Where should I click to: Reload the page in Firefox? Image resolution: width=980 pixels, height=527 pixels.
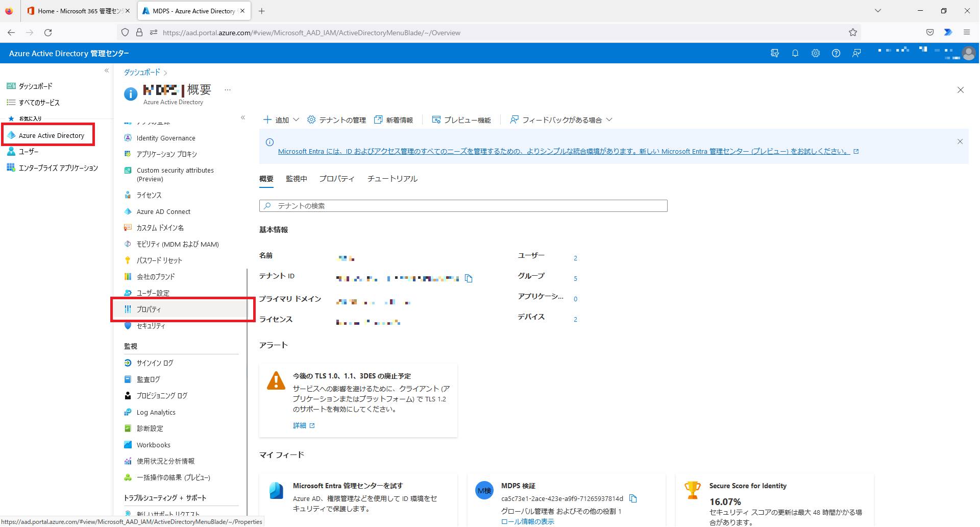coord(48,33)
